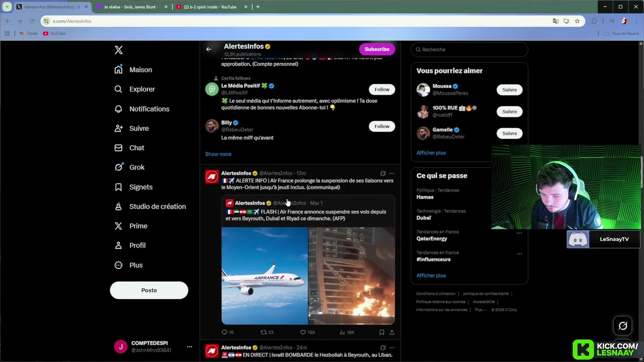This screenshot has width=644, height=362.
Task: Open Suivre in sidebar
Action: pyautogui.click(x=131, y=128)
